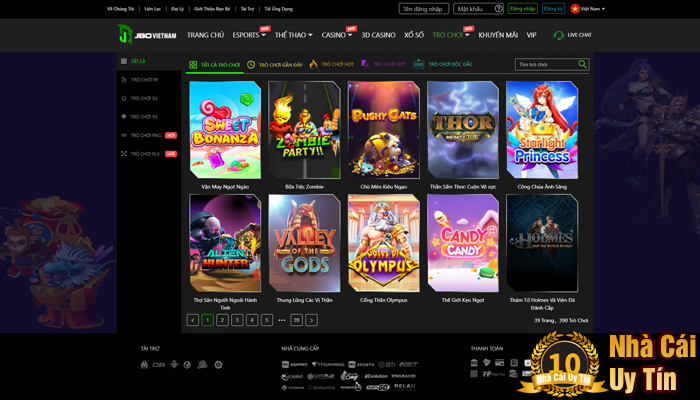Go to next page arrow in pagination
This screenshot has width=700, height=400.
[312, 320]
